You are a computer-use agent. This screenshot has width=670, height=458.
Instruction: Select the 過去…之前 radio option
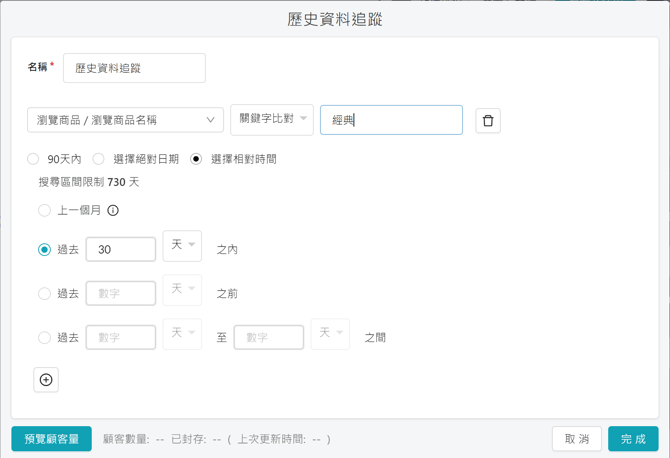44,294
